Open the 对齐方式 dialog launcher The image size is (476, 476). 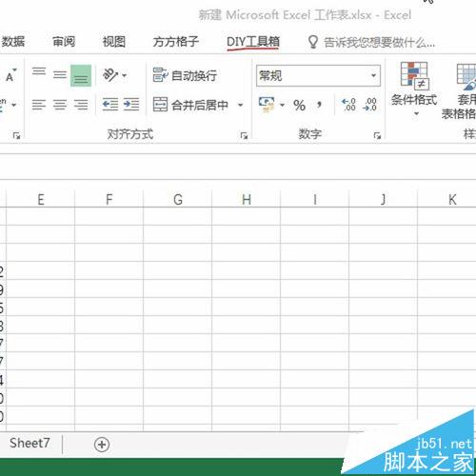coord(244,136)
